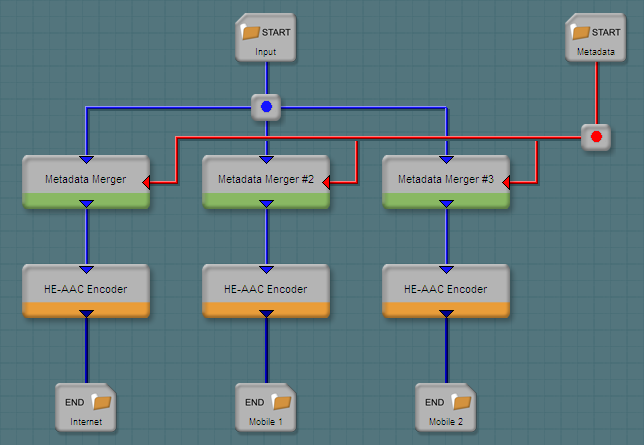The image size is (644, 445).
Task: Click the red dot splitter node
Action: click(x=597, y=136)
